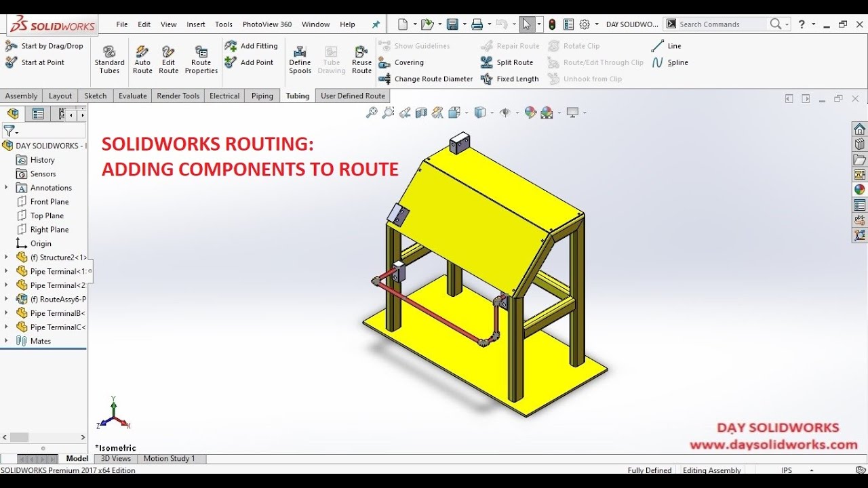Open the Design Library task pane tab

pyautogui.click(x=860, y=144)
